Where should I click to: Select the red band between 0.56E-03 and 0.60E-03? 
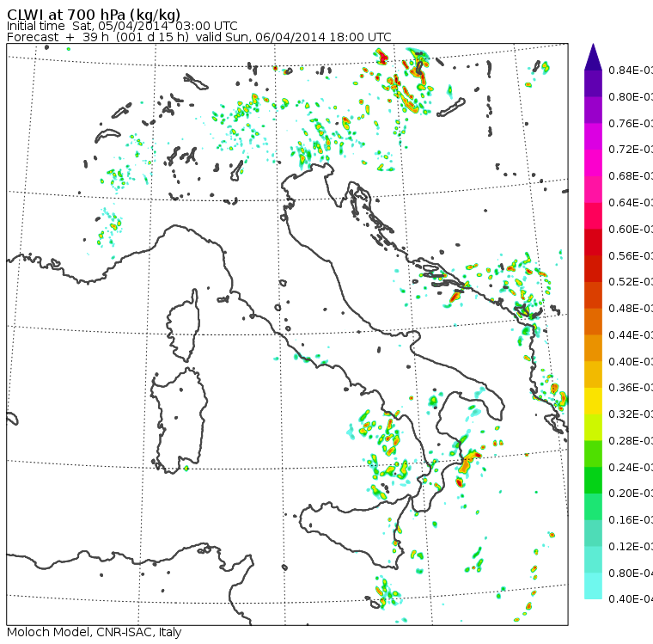[593, 242]
